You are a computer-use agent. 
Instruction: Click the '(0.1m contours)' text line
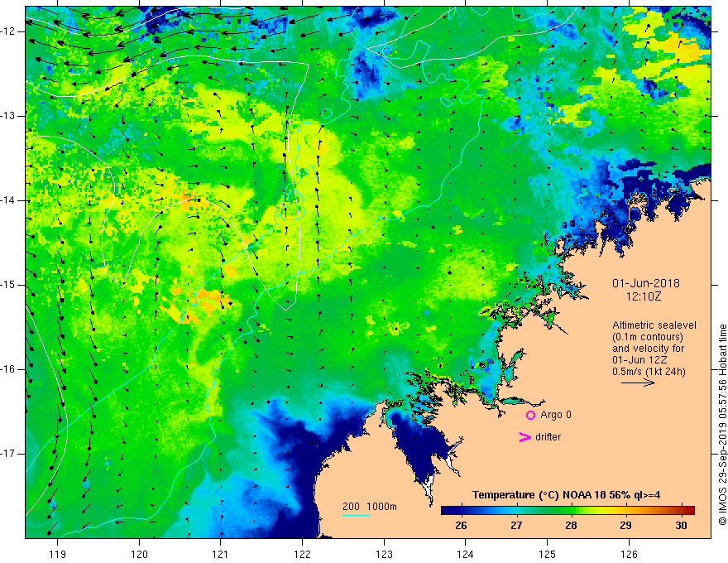(x=648, y=337)
